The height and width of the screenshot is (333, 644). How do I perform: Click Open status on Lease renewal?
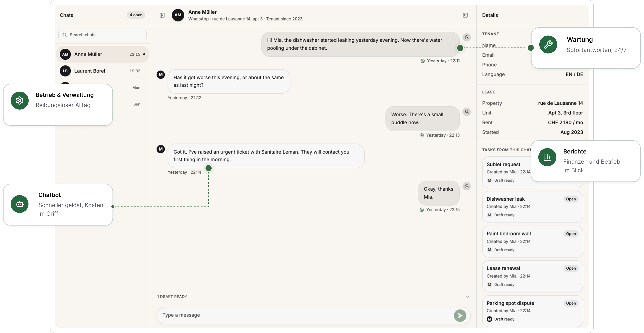pyautogui.click(x=571, y=268)
